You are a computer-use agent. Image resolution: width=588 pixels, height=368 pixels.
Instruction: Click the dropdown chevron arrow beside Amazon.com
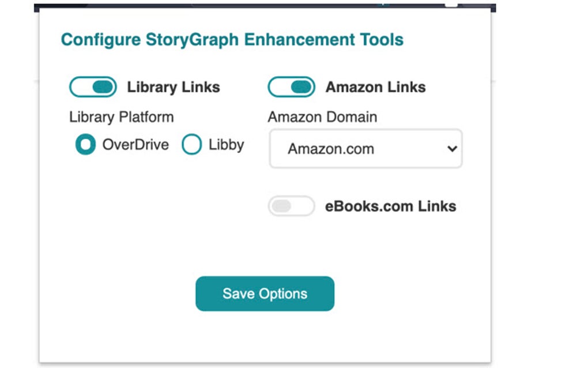point(452,149)
